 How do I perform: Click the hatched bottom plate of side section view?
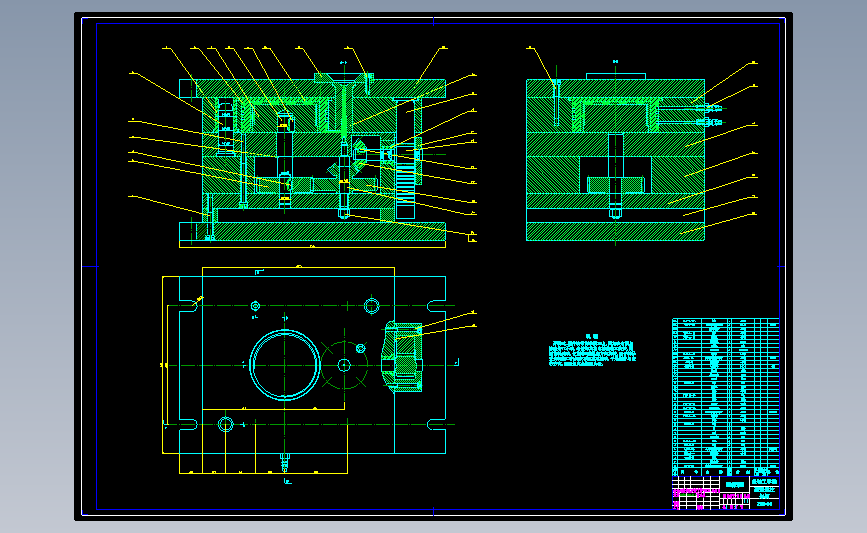[x=615, y=231]
